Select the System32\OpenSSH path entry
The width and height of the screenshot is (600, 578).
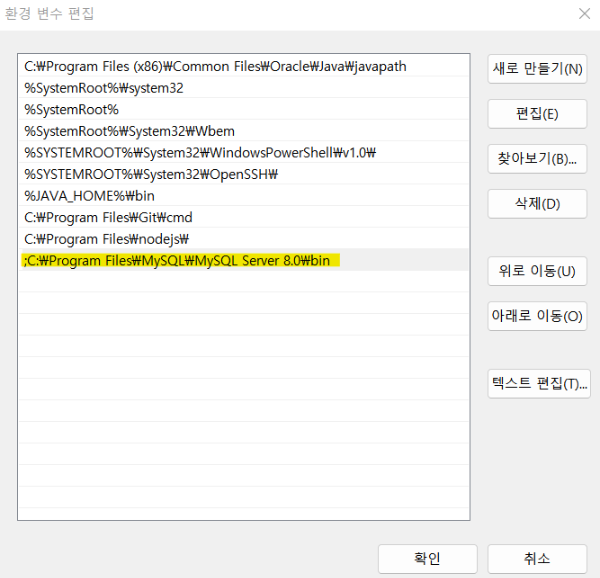click(x=244, y=174)
